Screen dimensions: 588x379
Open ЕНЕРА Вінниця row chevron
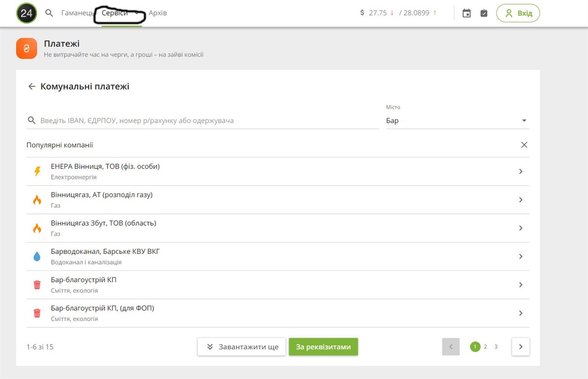(x=521, y=172)
